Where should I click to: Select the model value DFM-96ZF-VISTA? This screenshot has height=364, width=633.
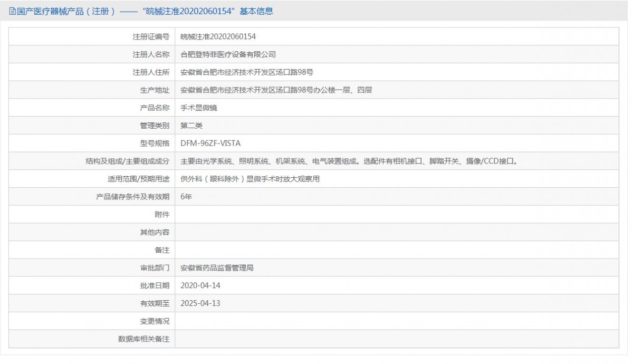coord(211,143)
